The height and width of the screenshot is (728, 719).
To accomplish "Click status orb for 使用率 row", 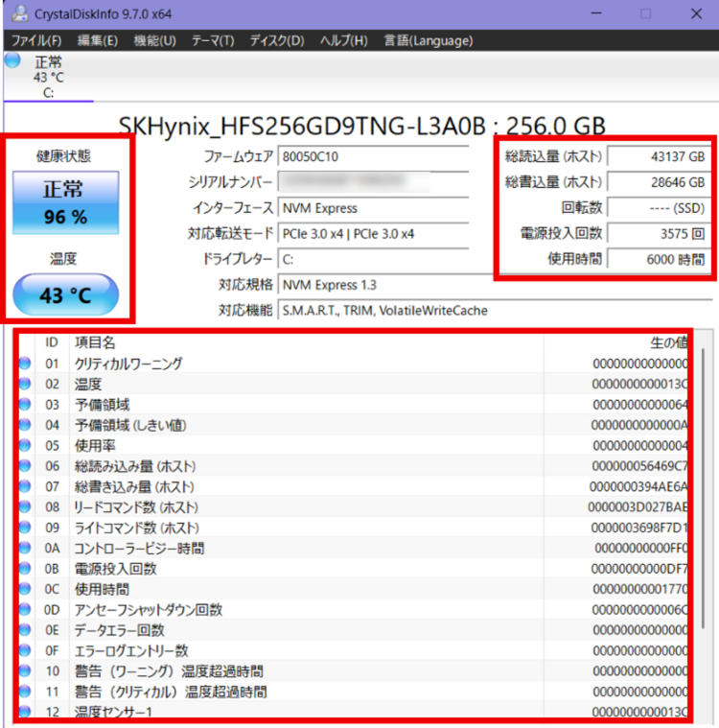I will (x=25, y=445).
